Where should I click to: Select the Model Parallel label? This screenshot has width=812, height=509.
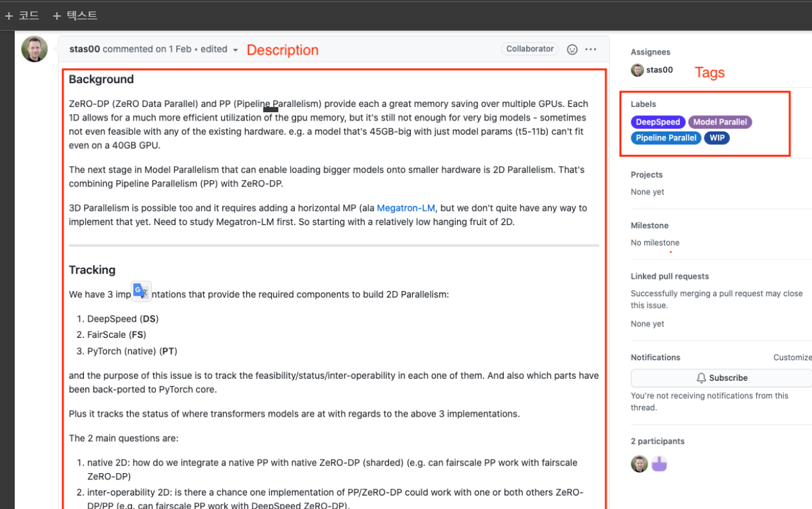click(720, 122)
